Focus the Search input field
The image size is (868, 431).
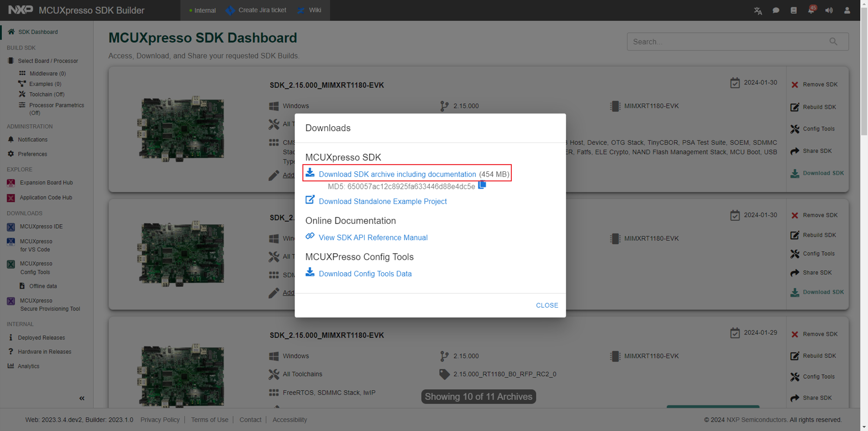[x=728, y=42]
